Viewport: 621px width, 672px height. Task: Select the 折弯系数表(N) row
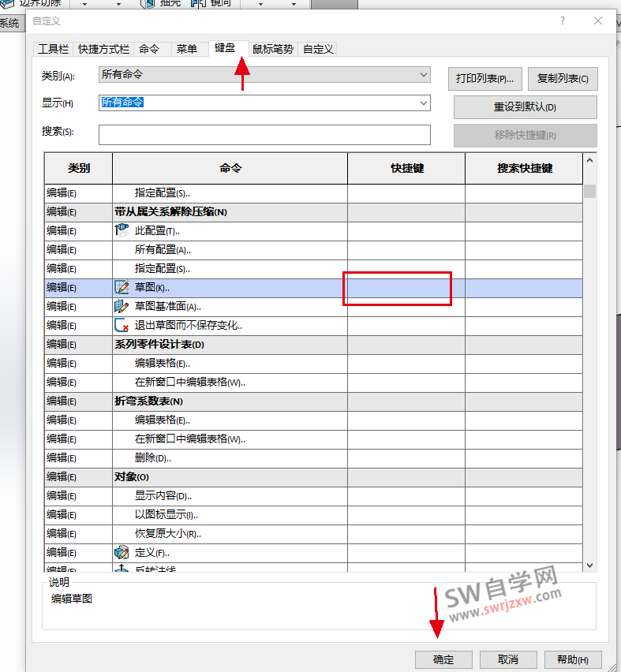point(313,401)
